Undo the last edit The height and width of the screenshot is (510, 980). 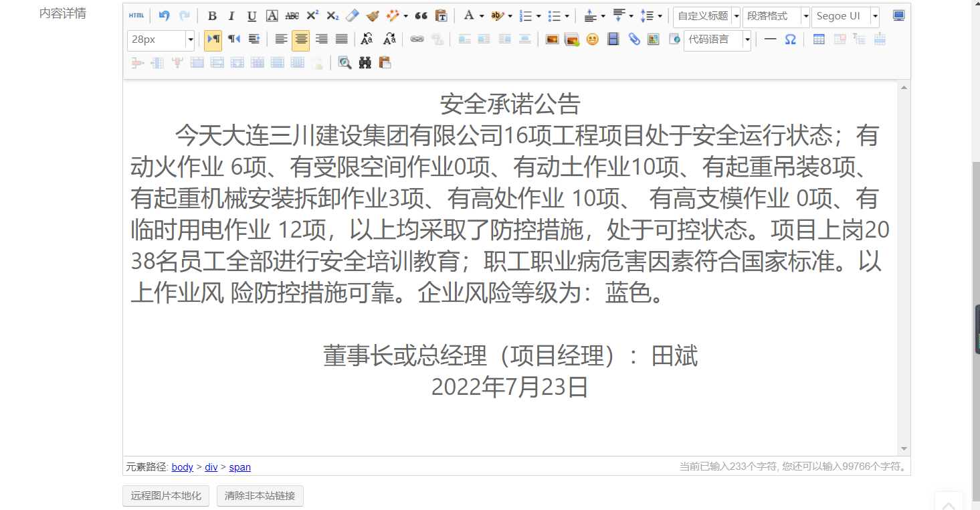[164, 16]
